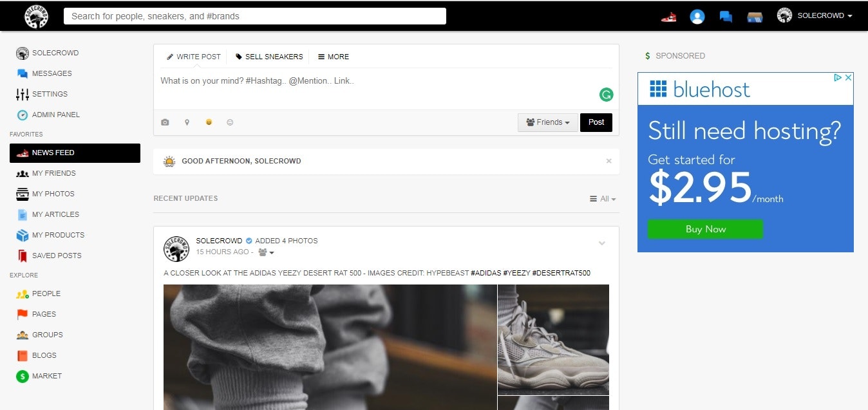Open the red sneaker icon in header

click(x=668, y=17)
